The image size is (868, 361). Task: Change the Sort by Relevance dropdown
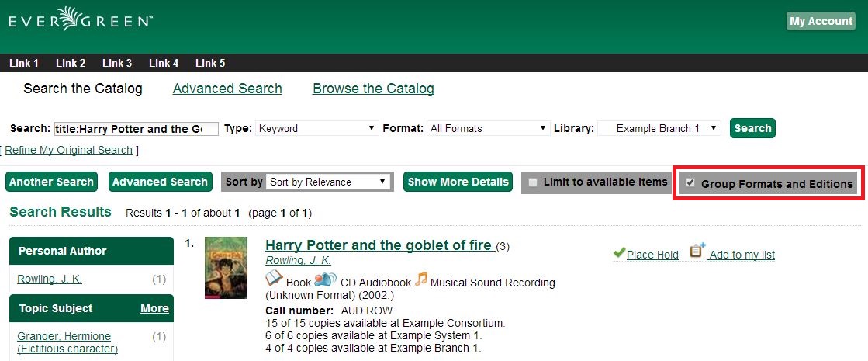pos(327,182)
